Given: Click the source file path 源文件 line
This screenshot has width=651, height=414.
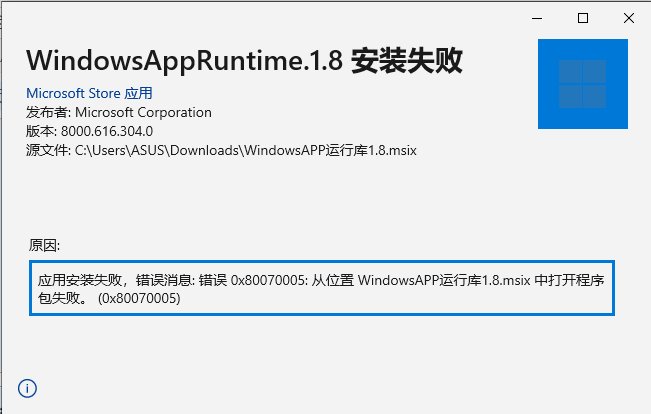Looking at the screenshot, I should (221, 150).
